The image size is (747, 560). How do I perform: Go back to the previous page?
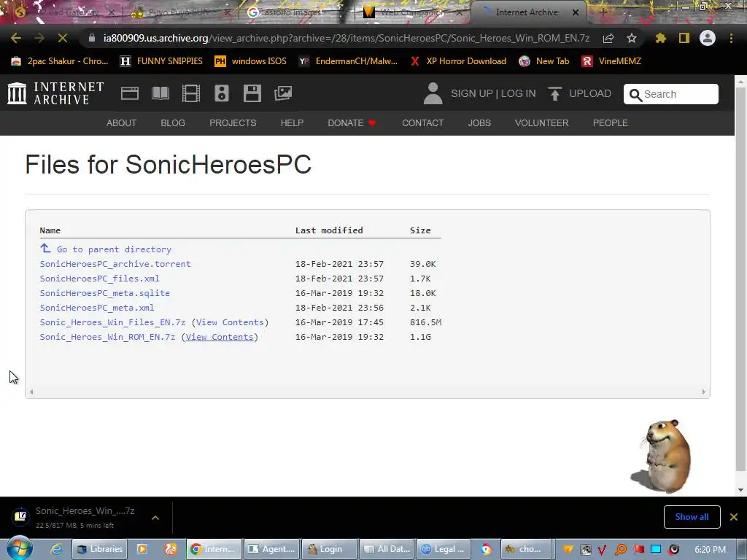click(x=16, y=38)
